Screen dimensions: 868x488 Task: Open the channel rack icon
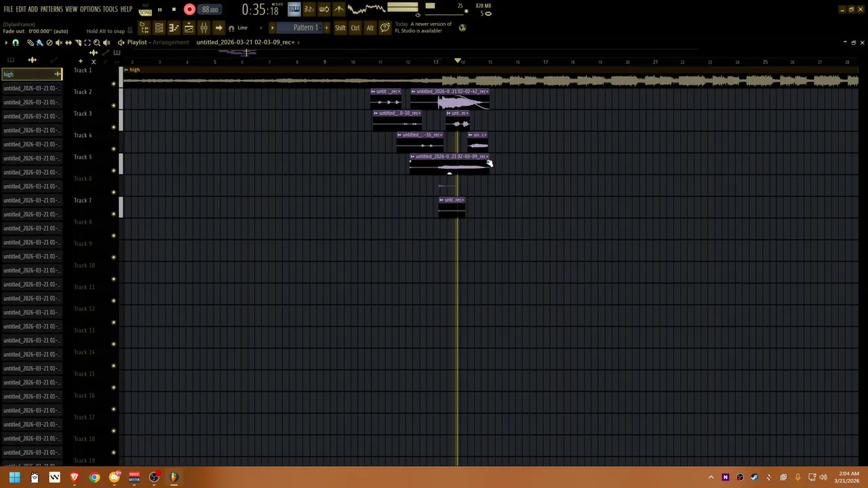[159, 28]
